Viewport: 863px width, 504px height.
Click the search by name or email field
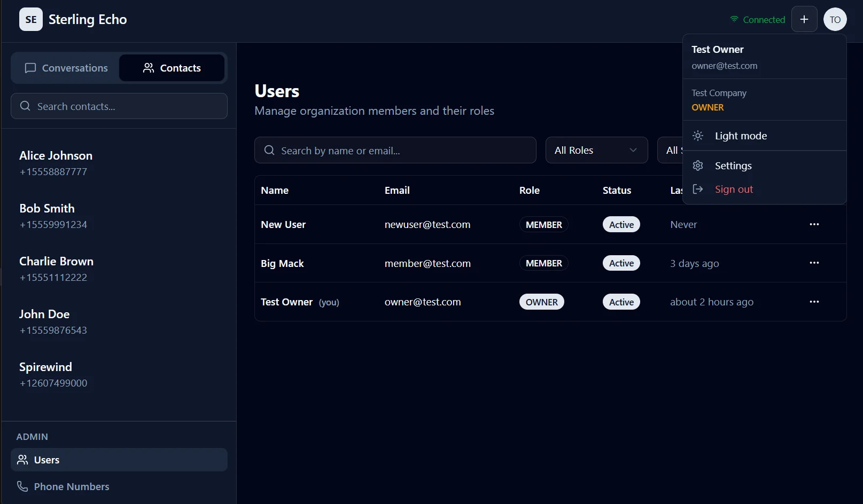click(395, 150)
